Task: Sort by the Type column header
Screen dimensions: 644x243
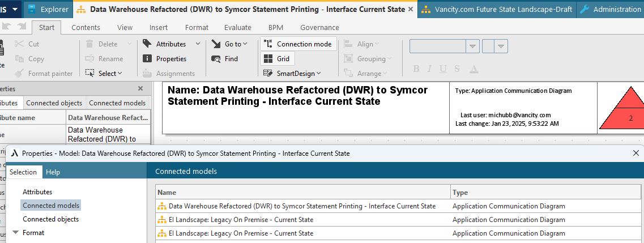Action: coord(546,192)
